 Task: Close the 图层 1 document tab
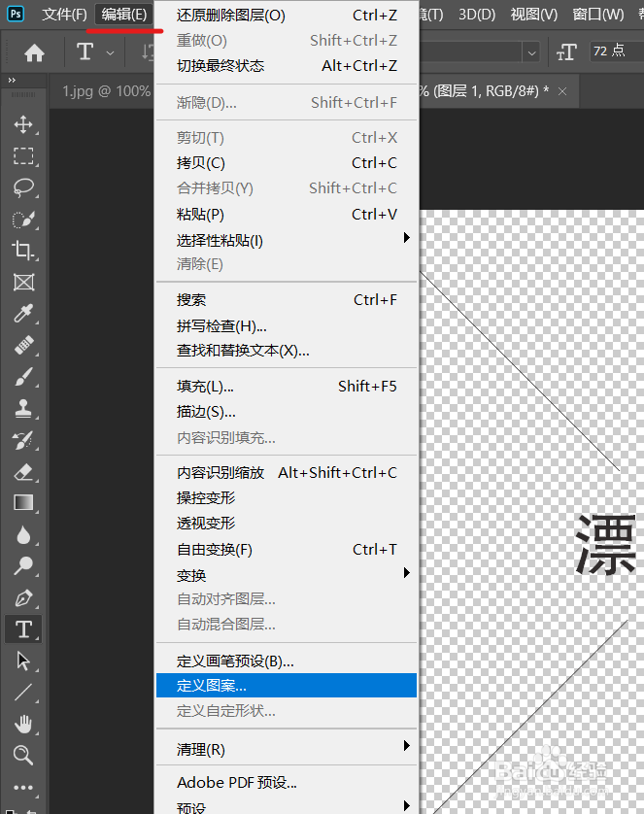(562, 91)
